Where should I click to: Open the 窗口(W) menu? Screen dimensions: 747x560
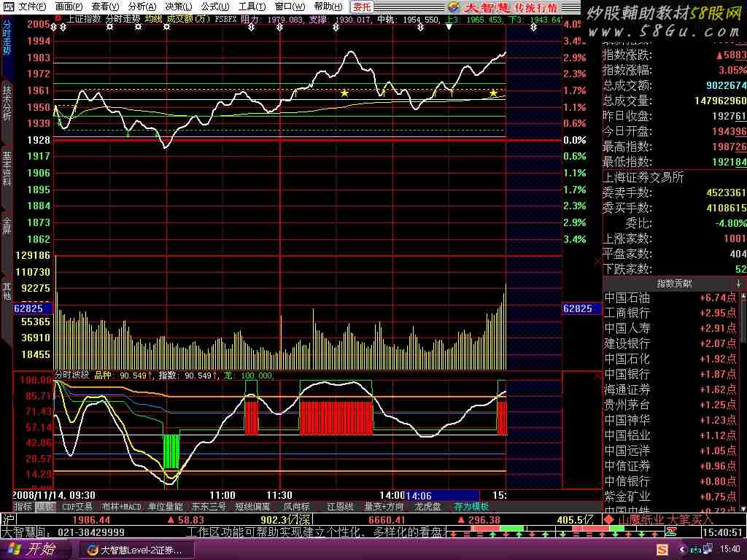pyautogui.click(x=290, y=7)
